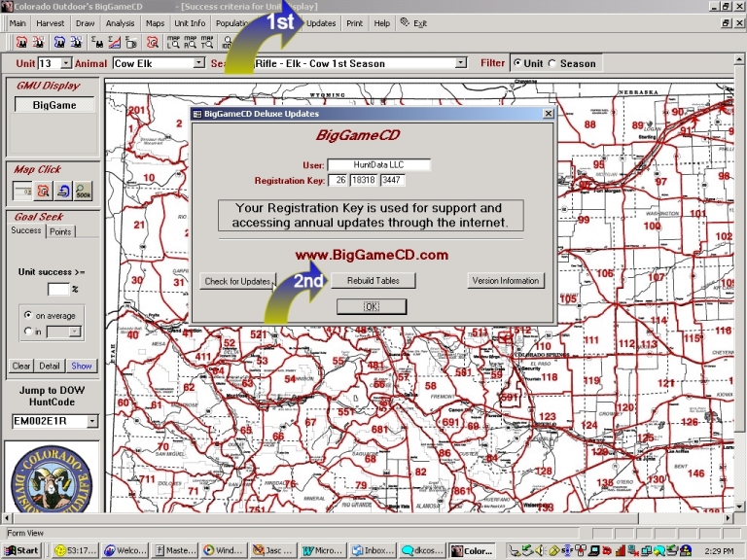Image resolution: width=747 pixels, height=560 pixels.
Task: Switch to the Wind... media player taskbar item
Action: pos(224,550)
